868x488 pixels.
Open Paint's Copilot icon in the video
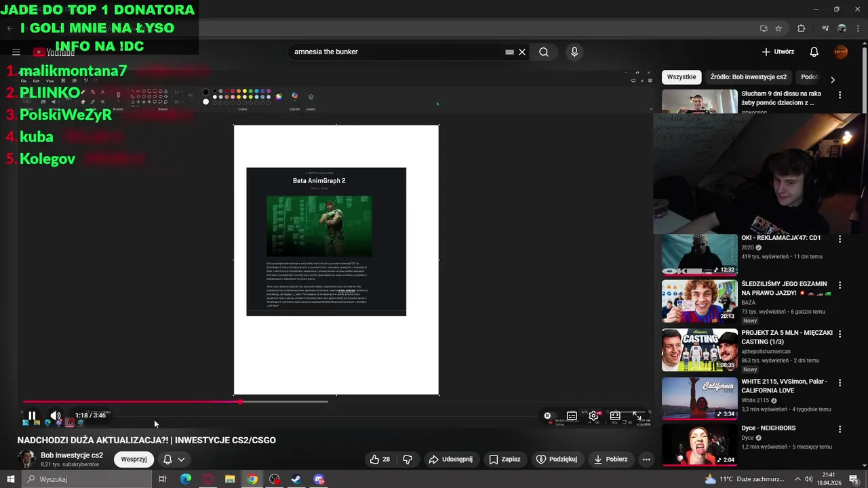point(294,96)
